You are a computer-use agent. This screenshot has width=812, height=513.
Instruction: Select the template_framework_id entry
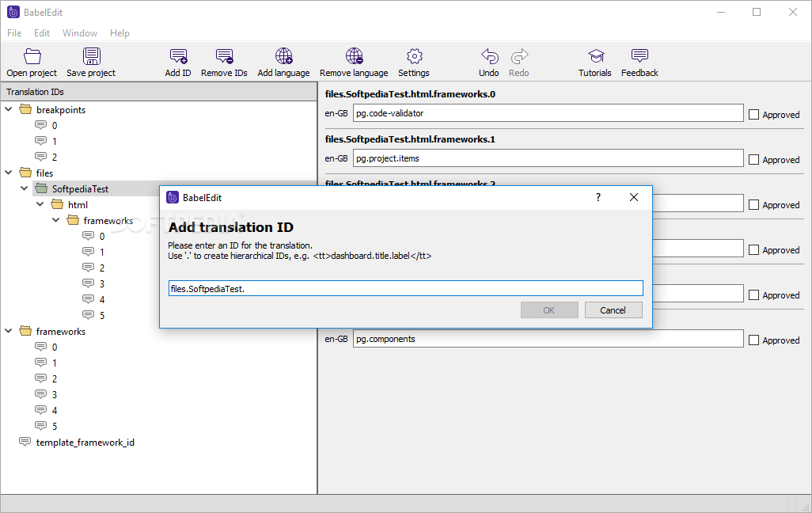click(85, 443)
